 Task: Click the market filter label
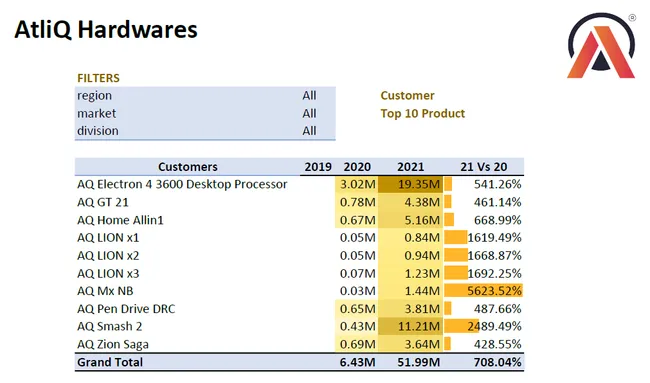pyautogui.click(x=96, y=114)
